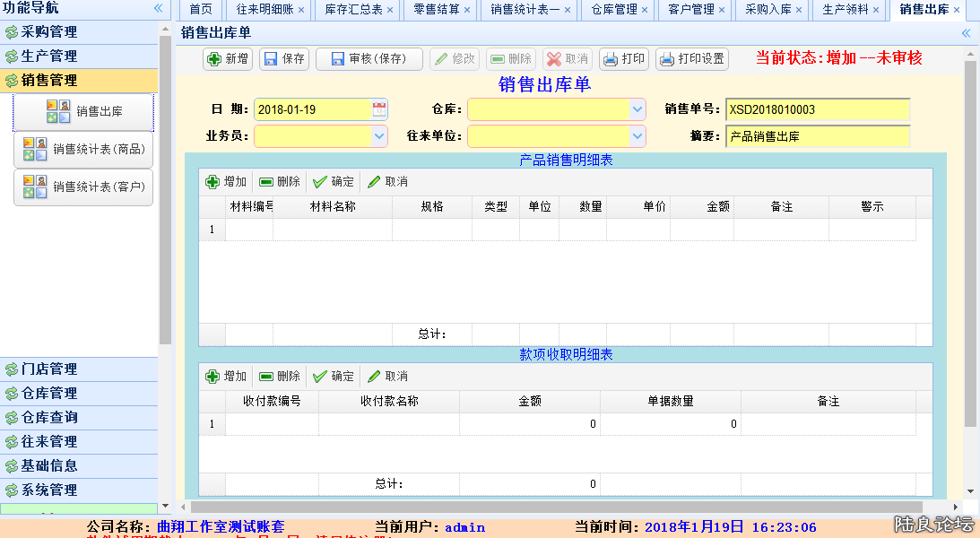
Task: Expand 采购管理 in the sidebar
Action: tap(49, 32)
